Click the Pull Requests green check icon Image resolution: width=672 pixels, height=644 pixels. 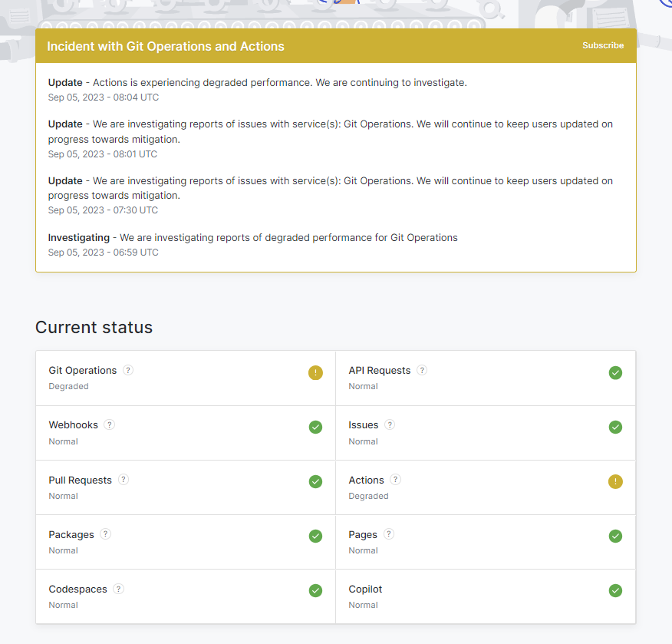[315, 481]
